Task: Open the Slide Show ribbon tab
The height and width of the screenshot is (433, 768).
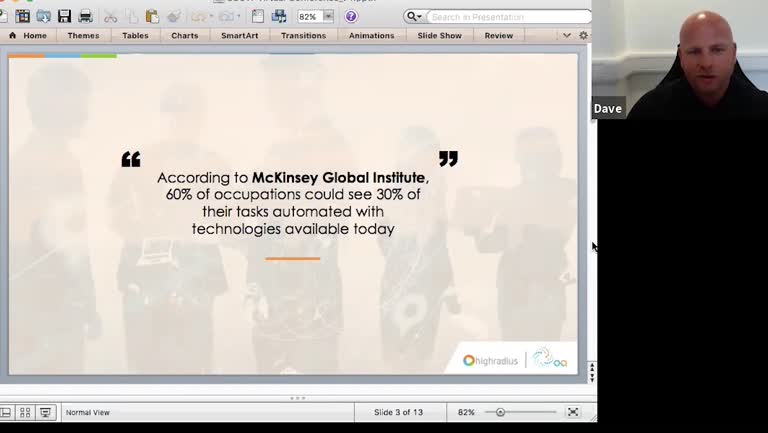Action: point(439,35)
